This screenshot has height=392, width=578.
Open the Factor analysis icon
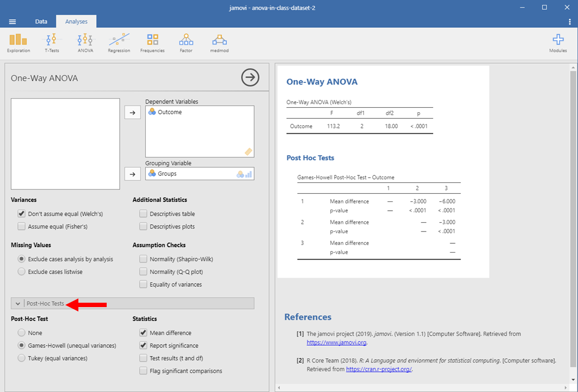(186, 42)
